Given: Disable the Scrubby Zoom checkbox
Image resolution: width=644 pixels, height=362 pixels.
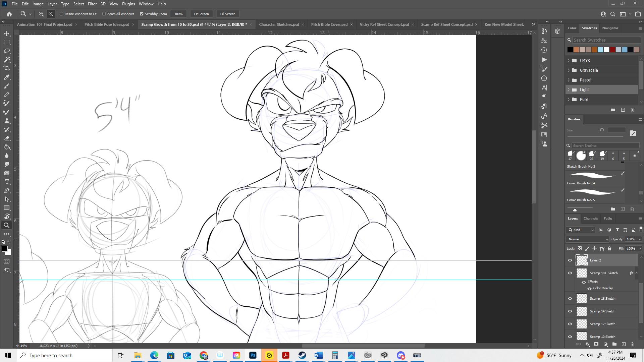Looking at the screenshot, I should point(142,14).
